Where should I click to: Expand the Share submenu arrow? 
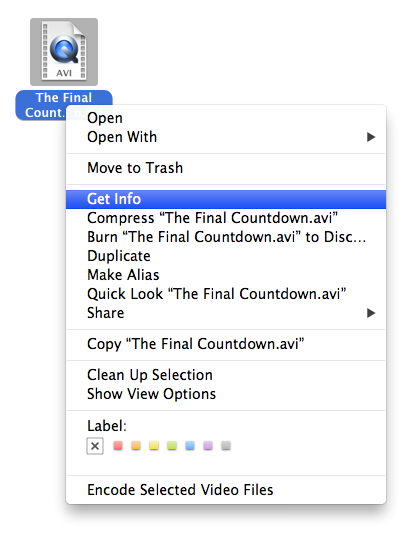click(371, 313)
